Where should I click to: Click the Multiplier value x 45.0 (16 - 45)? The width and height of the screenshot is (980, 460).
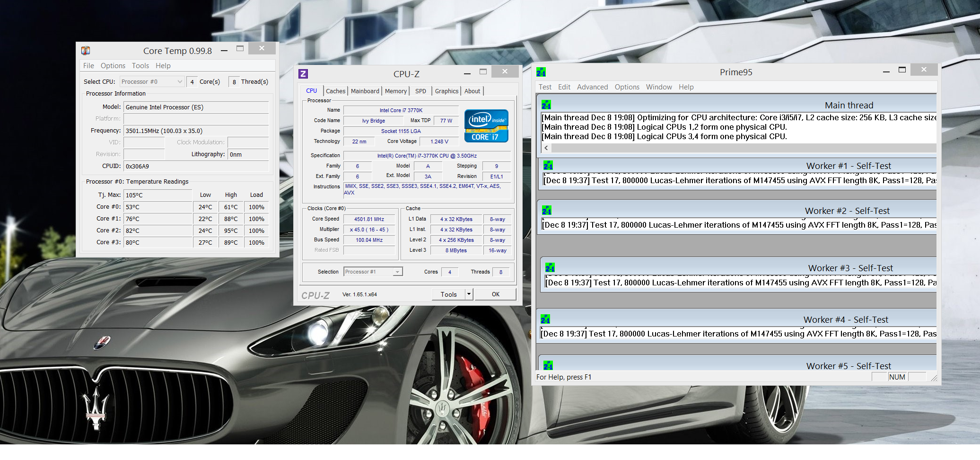369,230
